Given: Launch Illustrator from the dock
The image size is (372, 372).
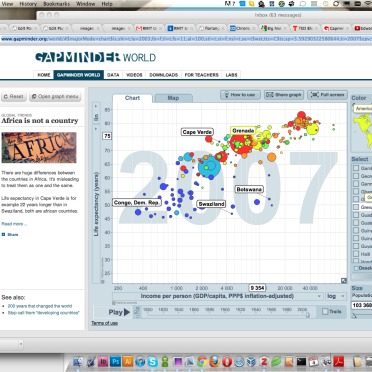Looking at the screenshot, I should coord(128,362).
